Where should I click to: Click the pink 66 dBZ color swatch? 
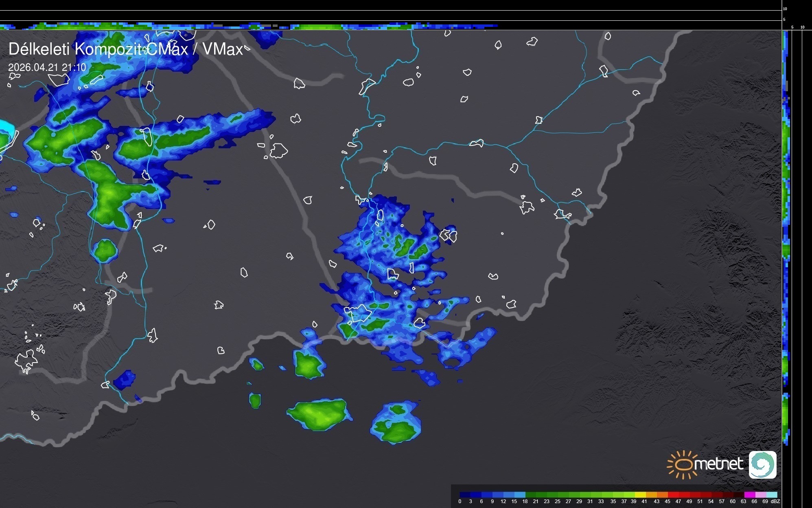pos(760,495)
